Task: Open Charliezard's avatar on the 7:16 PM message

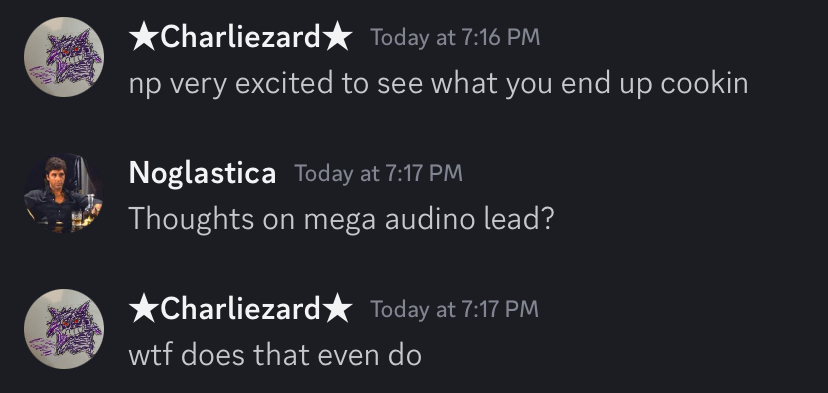Action: click(x=64, y=57)
